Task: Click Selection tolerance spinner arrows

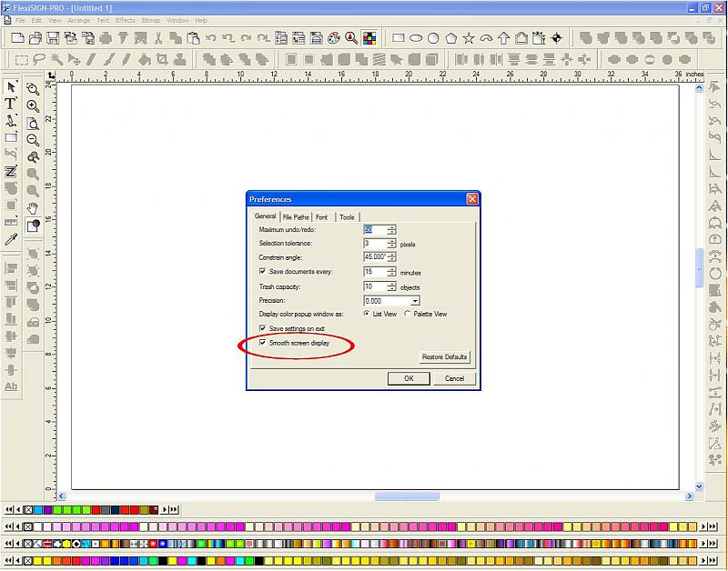Action: (391, 244)
